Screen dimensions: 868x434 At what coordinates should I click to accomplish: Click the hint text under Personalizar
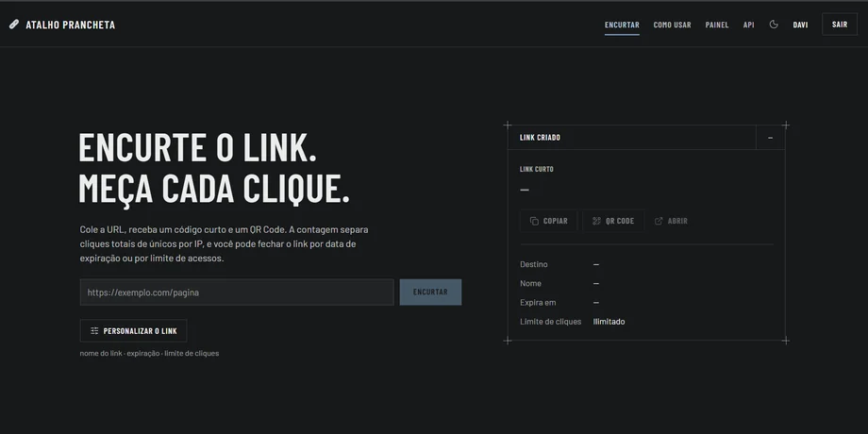[149, 353]
